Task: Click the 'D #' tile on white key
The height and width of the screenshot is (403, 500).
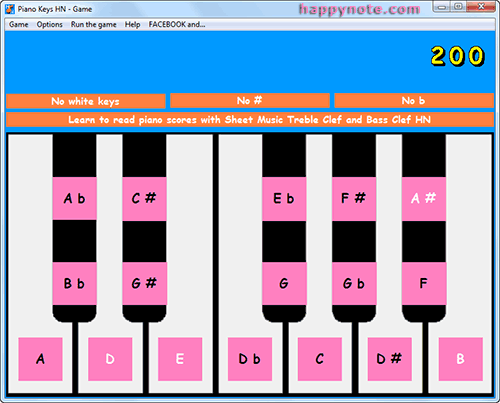Action: 389,359
